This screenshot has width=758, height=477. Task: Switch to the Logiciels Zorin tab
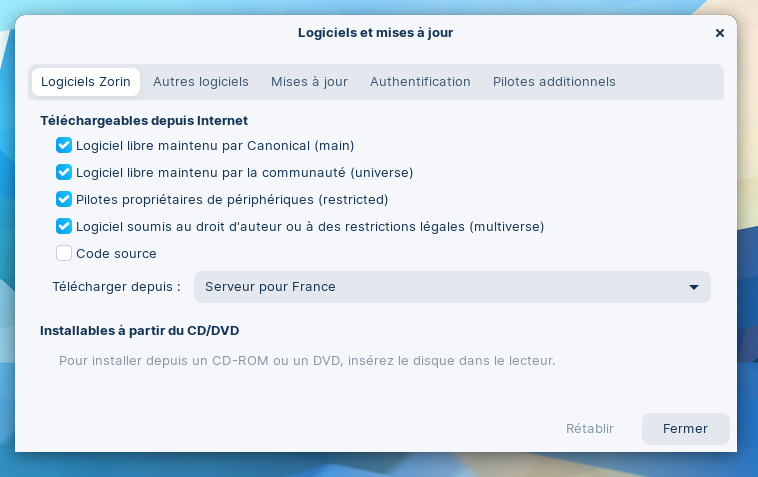click(86, 82)
